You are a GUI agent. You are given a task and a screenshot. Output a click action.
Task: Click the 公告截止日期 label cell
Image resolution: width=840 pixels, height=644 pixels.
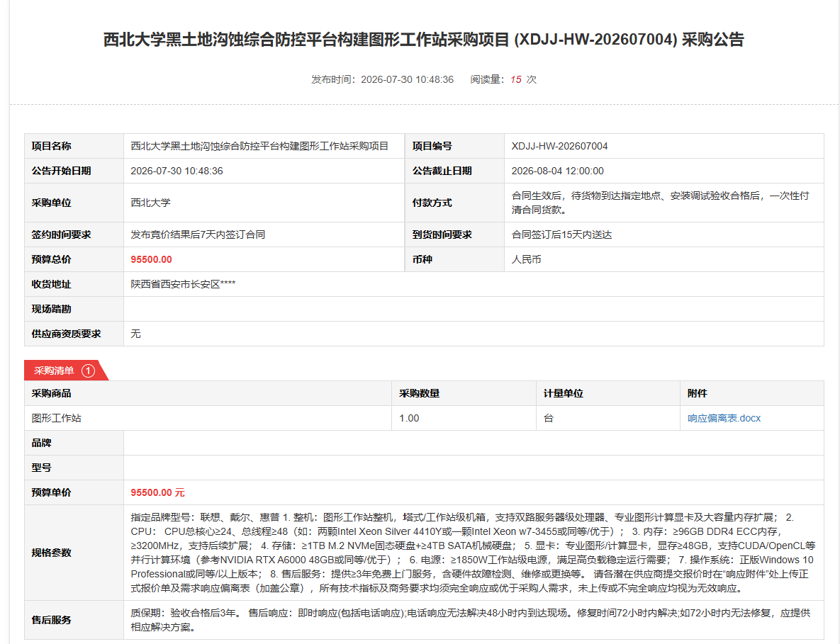click(x=454, y=171)
